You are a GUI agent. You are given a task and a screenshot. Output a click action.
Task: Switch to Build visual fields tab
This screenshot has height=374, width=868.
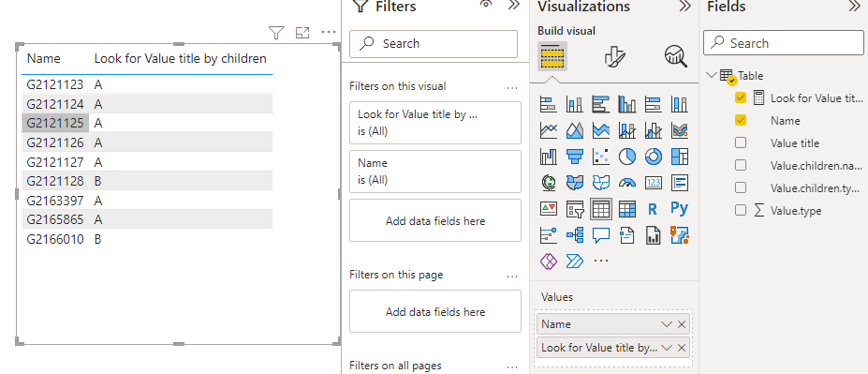point(552,56)
